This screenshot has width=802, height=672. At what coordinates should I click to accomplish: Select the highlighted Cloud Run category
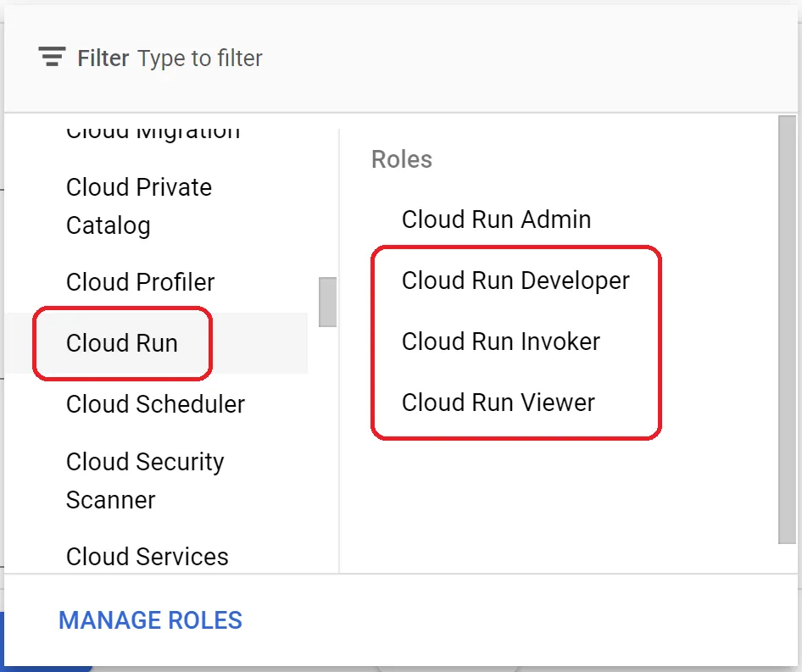(122, 343)
